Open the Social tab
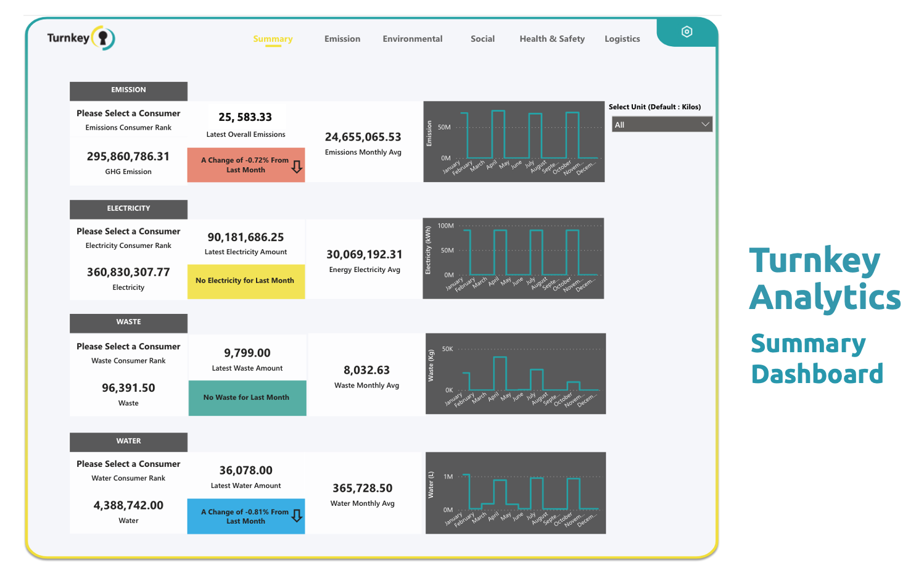 [x=482, y=39]
